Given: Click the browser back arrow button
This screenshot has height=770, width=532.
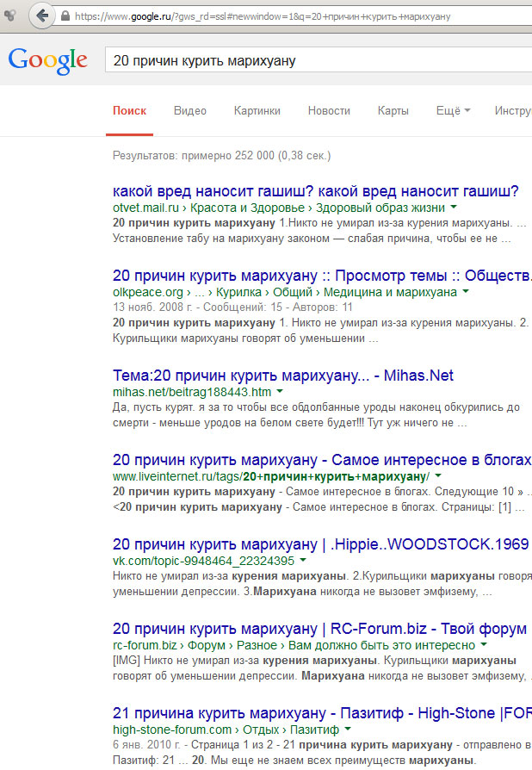Looking at the screenshot, I should pyautogui.click(x=42, y=16).
